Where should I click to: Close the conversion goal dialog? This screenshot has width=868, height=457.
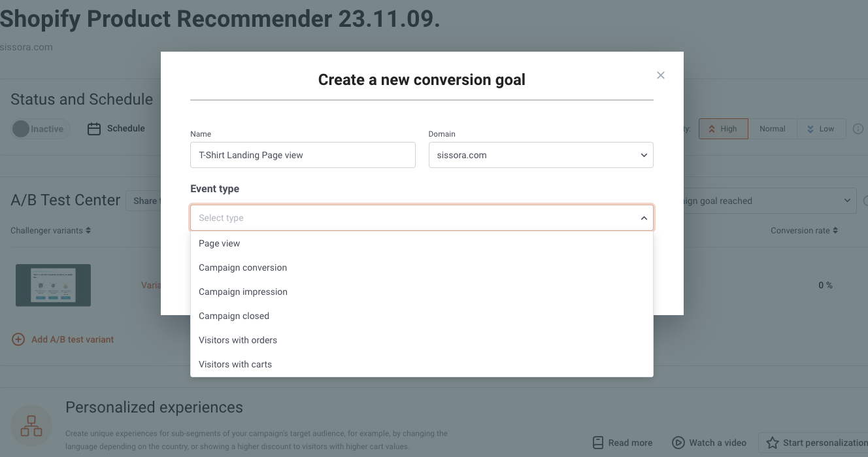tap(661, 75)
